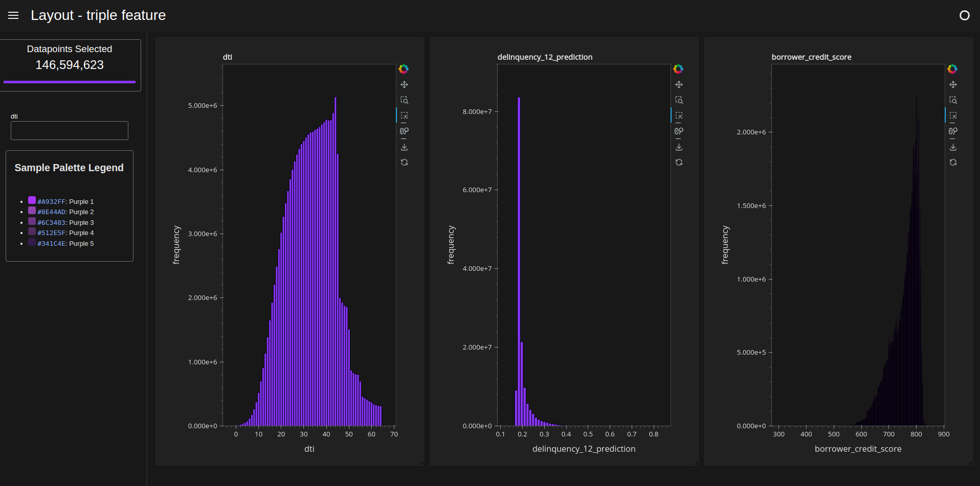Reset the dti chart view
The image size is (980, 486).
(x=404, y=163)
